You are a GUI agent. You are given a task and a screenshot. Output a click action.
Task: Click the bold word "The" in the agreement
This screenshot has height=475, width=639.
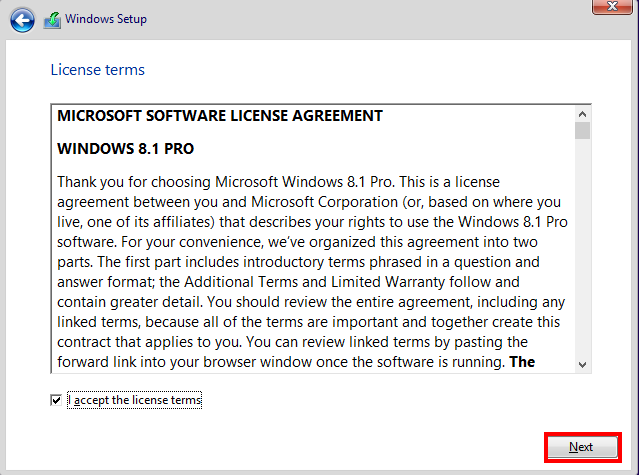(522, 362)
